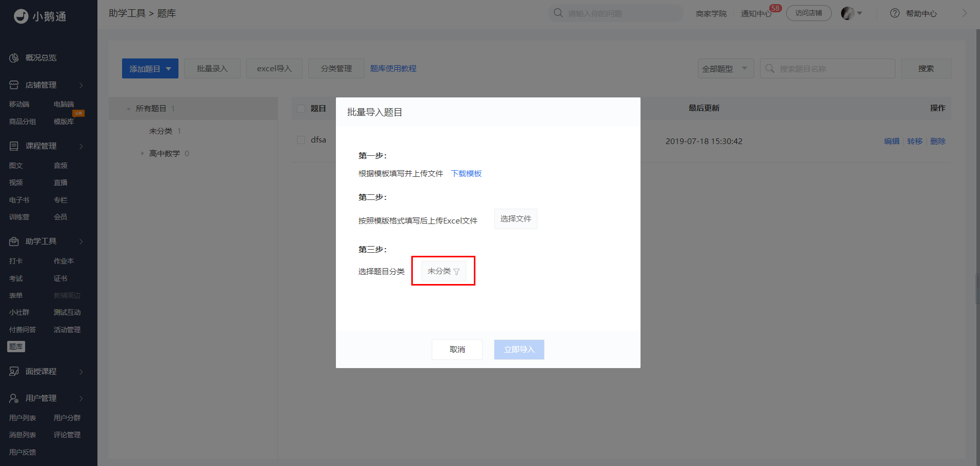
Task: Click the 用户管理 user icon
Action: point(14,398)
